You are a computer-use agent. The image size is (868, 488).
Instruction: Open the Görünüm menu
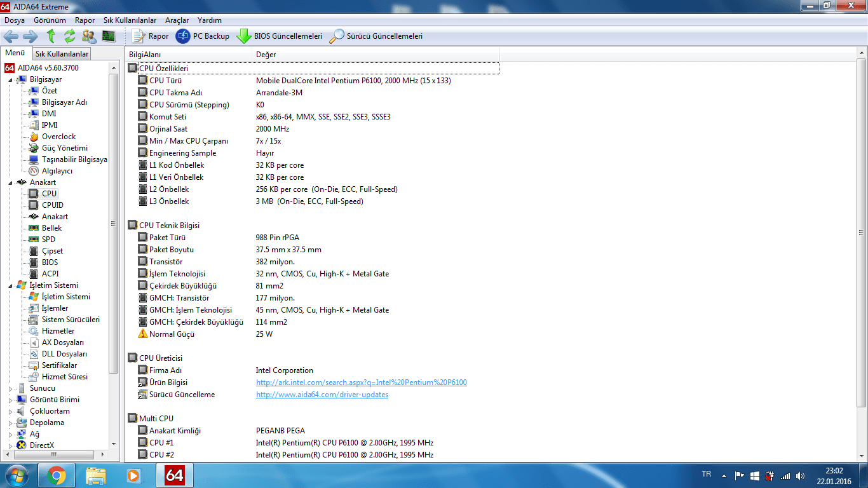(x=50, y=20)
